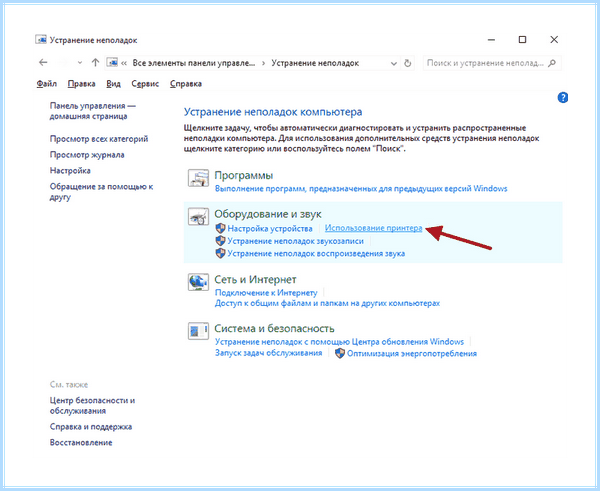600x491 pixels.
Task: Click shield icon next to воспроизведения звука
Action: point(220,253)
